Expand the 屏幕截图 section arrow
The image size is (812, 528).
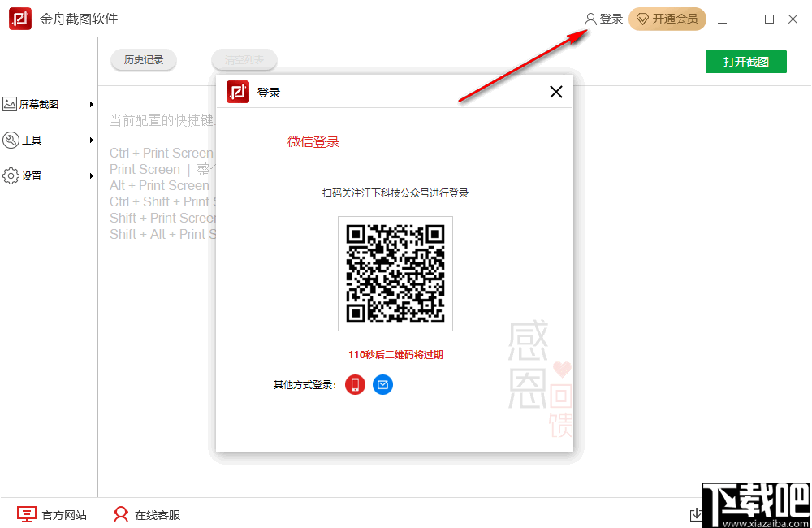tap(89, 104)
